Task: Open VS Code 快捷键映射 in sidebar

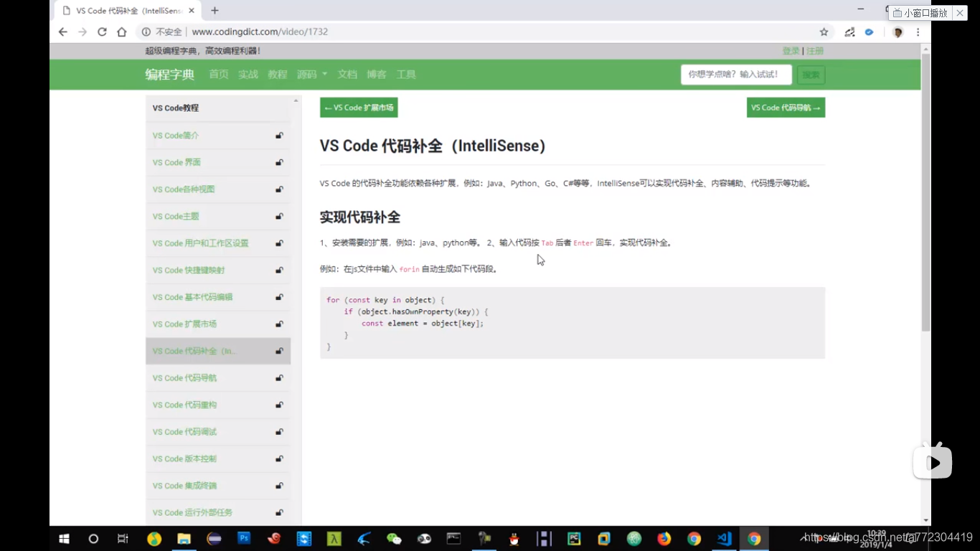Action: coord(218,270)
